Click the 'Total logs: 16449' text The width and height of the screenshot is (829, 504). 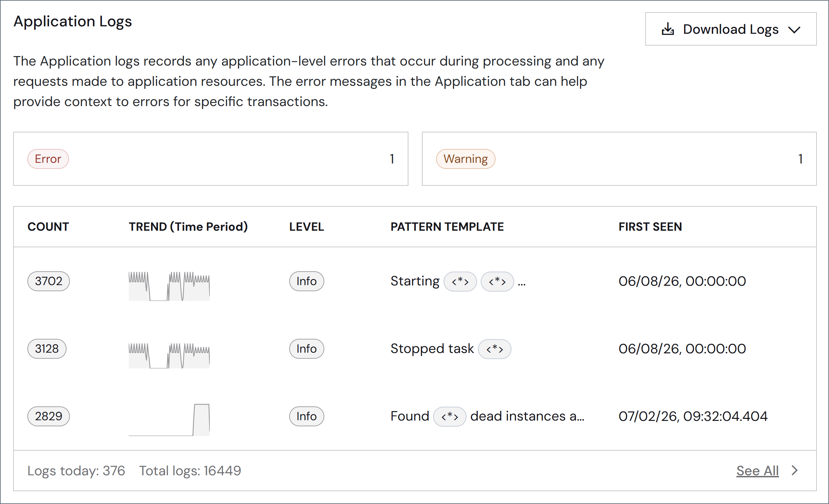pos(190,471)
